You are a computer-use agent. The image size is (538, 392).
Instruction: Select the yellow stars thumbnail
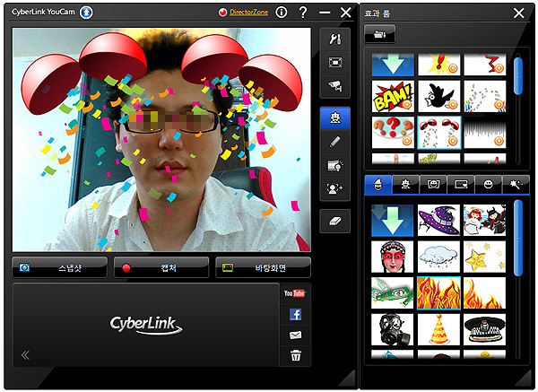pyautogui.click(x=484, y=257)
